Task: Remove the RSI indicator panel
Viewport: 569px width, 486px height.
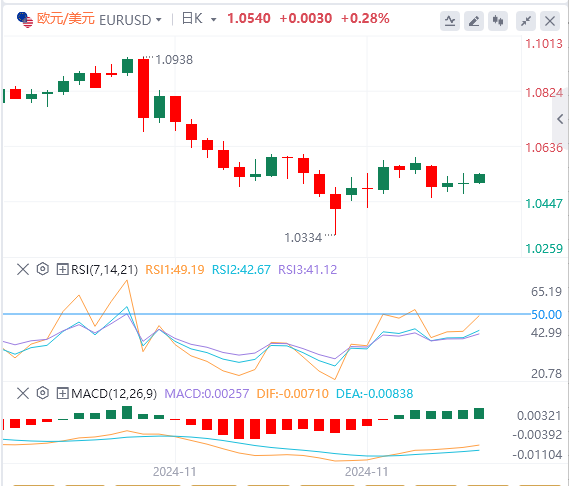Action: 23,270
